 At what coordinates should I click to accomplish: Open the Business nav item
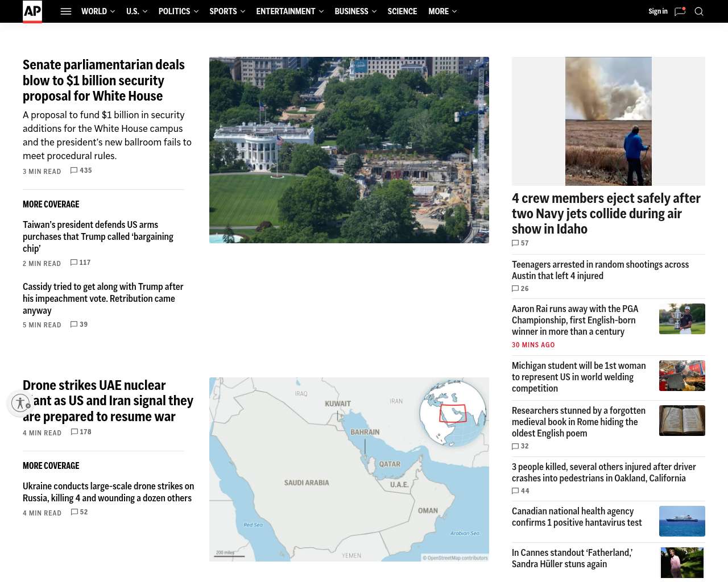(355, 11)
